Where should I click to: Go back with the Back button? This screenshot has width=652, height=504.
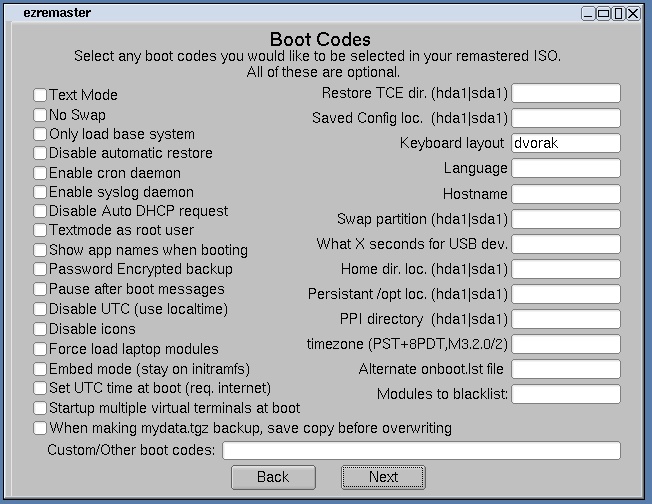273,477
